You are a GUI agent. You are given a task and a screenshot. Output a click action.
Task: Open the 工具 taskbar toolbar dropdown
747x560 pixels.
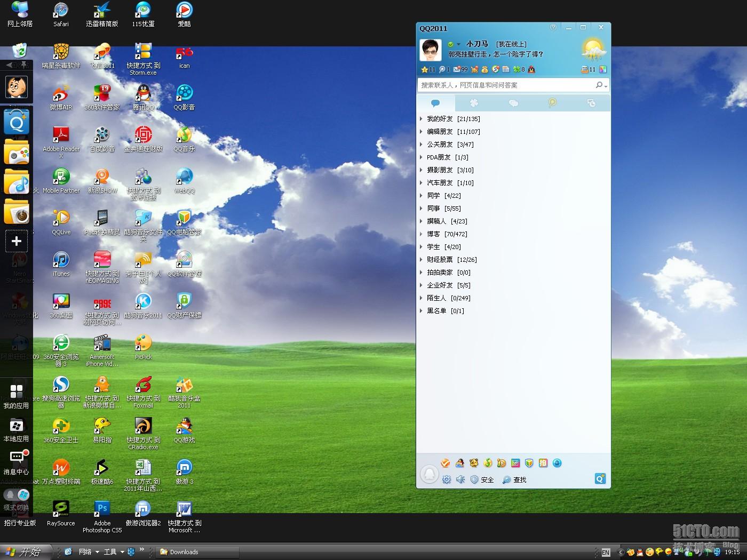point(114,552)
